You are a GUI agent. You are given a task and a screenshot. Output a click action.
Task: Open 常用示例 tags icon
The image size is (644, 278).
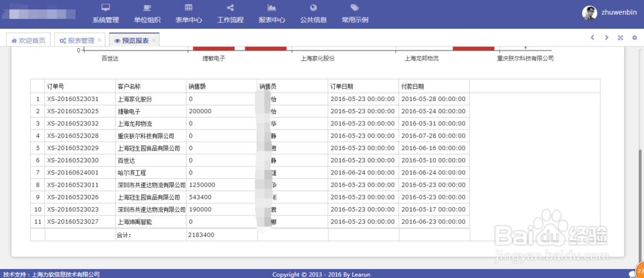pos(354,7)
